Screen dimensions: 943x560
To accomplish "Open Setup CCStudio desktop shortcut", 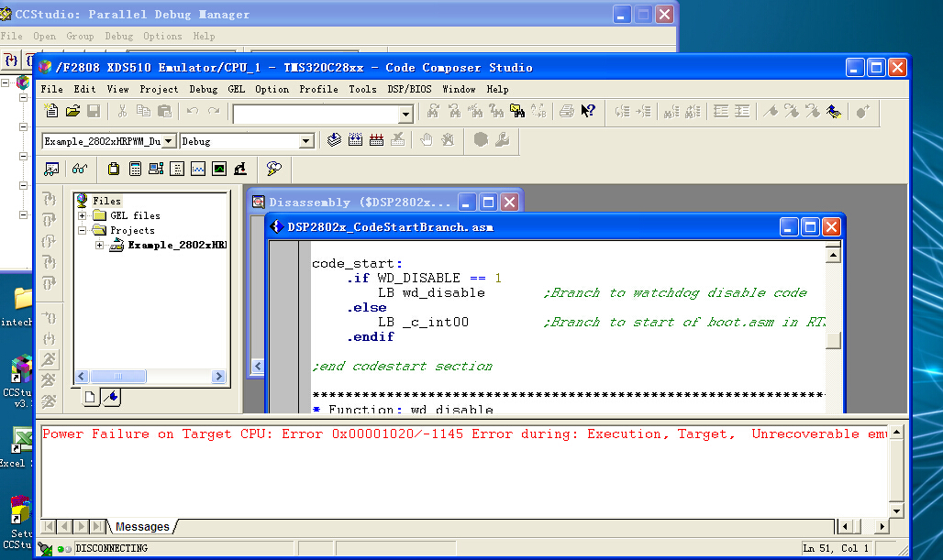I will 19,522.
